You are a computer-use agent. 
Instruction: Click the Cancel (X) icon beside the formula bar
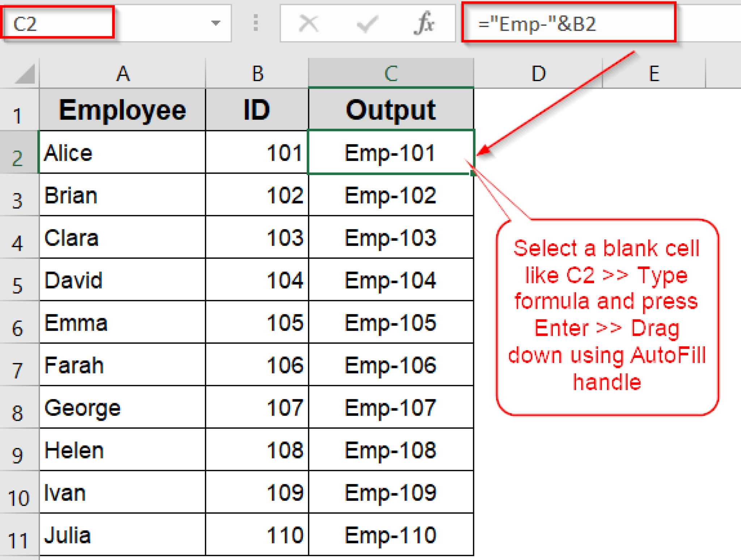(x=308, y=24)
